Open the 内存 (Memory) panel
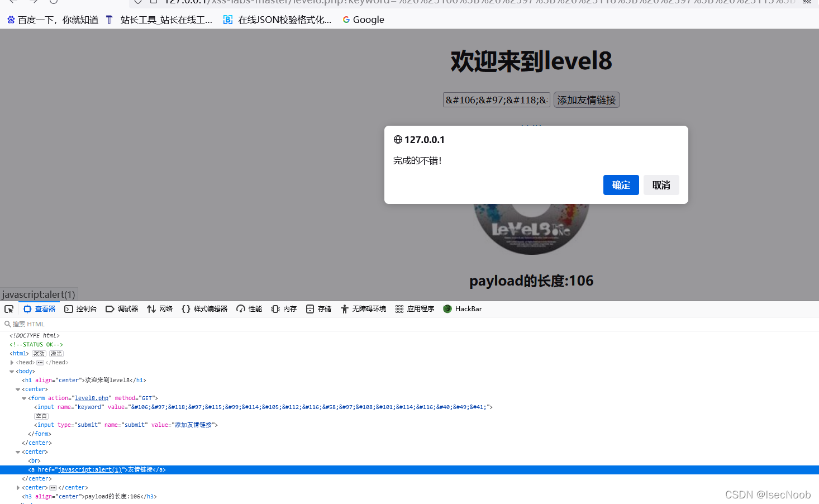This screenshot has height=504, width=819. coord(283,308)
